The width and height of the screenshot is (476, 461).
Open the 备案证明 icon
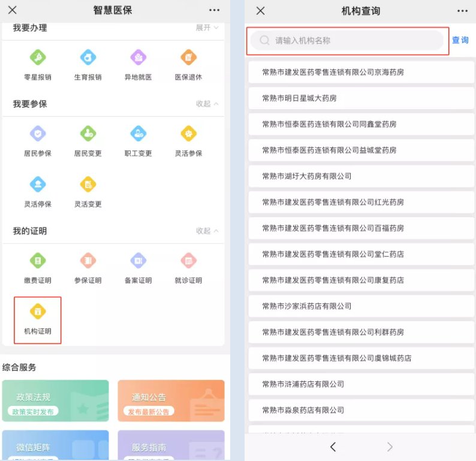pos(138,260)
